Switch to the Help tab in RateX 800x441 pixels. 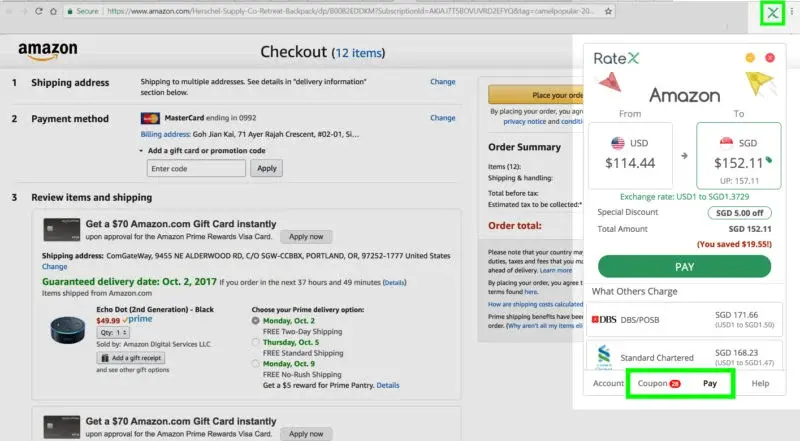760,383
